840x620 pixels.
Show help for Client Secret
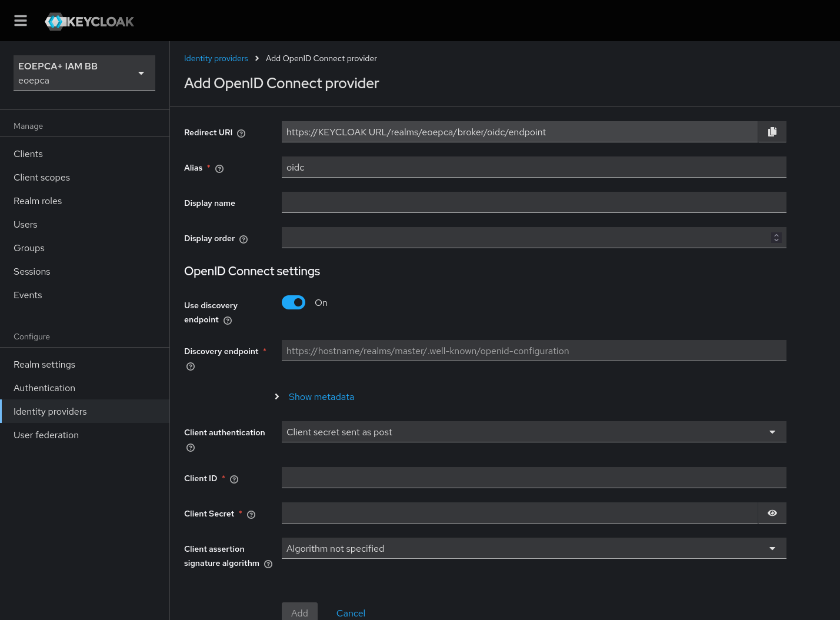pyautogui.click(x=251, y=515)
